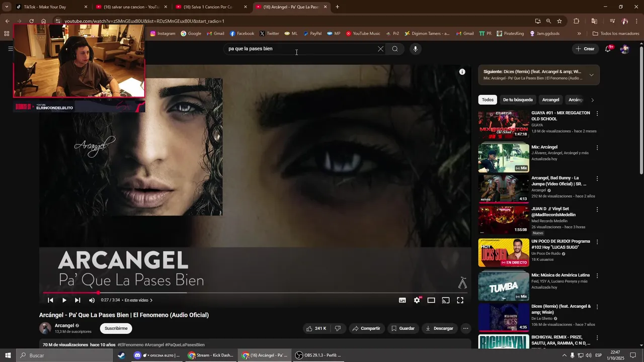The image size is (644, 362).
Task: Open the Chrome three-dot menu
Action: pos(637,21)
